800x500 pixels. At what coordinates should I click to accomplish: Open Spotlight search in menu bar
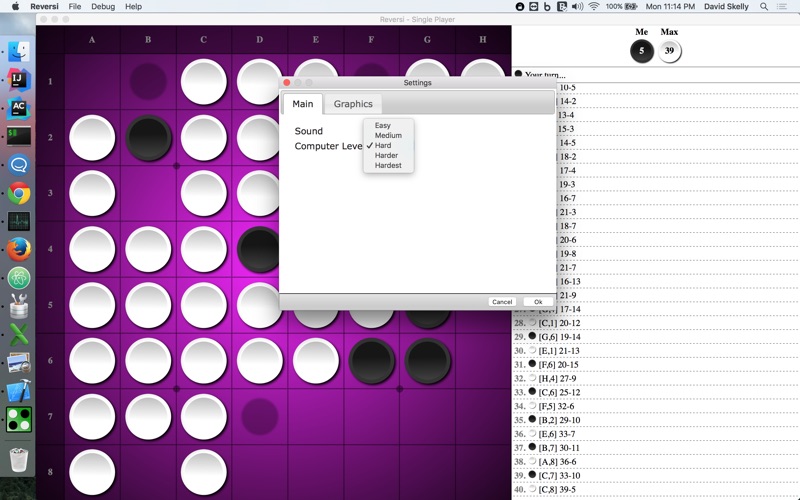(x=764, y=6)
